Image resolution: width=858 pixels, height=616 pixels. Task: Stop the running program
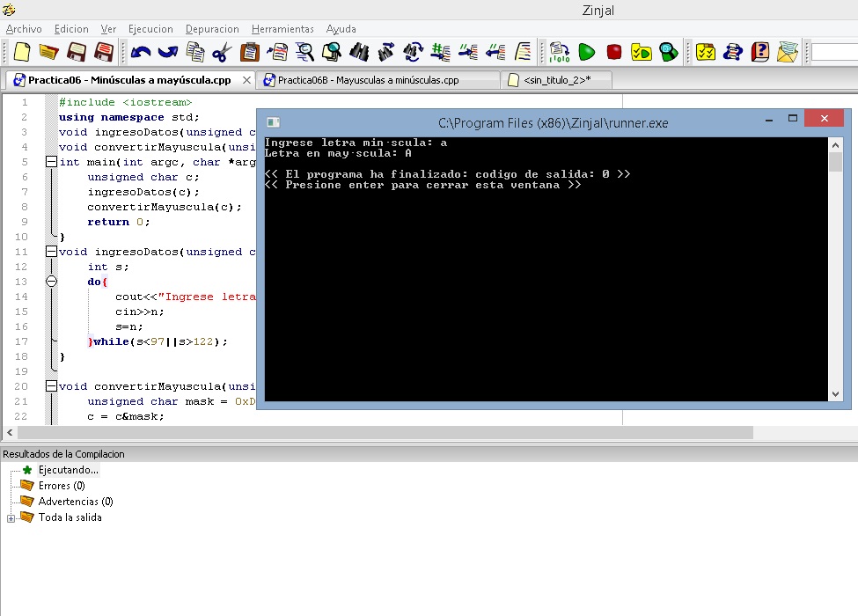tap(612, 52)
